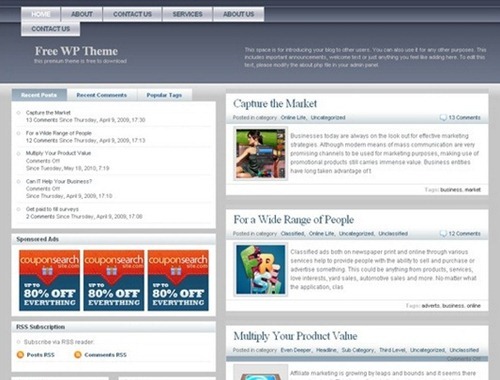The height and width of the screenshot is (380, 500).
Task: Open recent post Multiply Your Product Value in sidebar
Action: pos(58,153)
